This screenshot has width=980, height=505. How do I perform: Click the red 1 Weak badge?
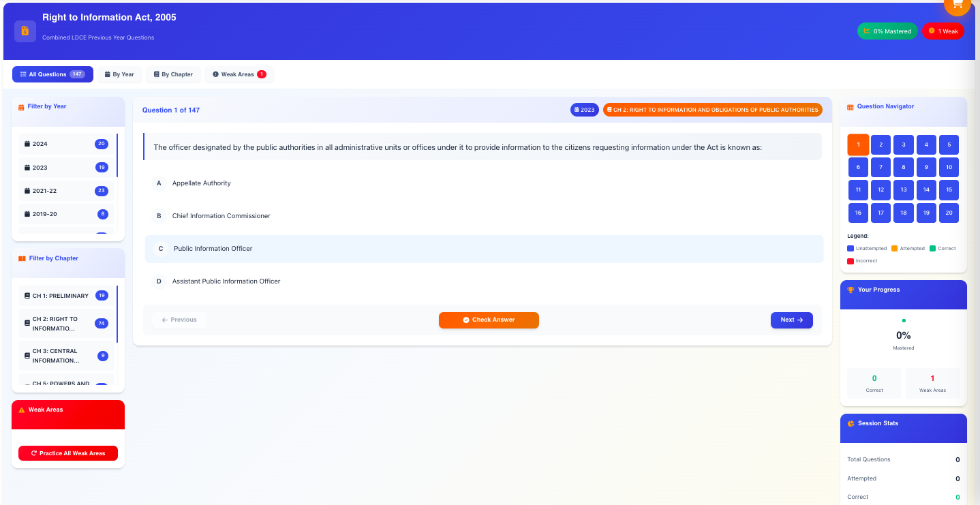pyautogui.click(x=943, y=31)
